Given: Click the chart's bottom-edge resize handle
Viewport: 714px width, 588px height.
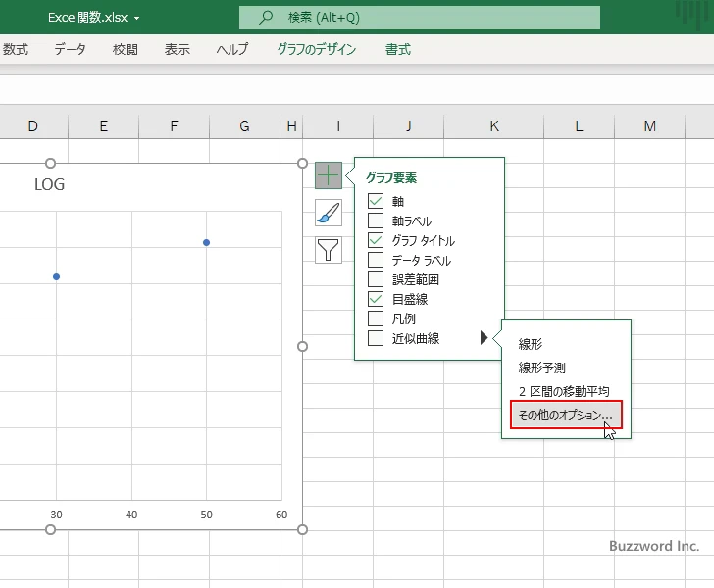Looking at the screenshot, I should pos(51,530).
